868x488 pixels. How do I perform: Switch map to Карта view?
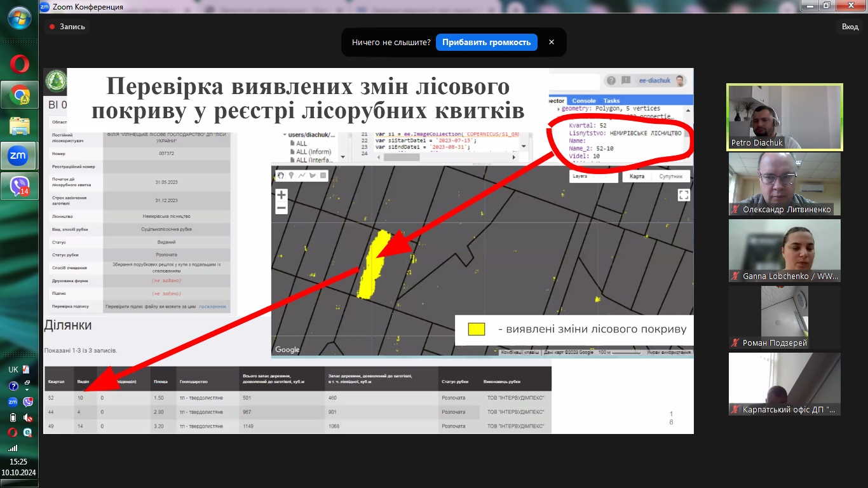pos(637,176)
